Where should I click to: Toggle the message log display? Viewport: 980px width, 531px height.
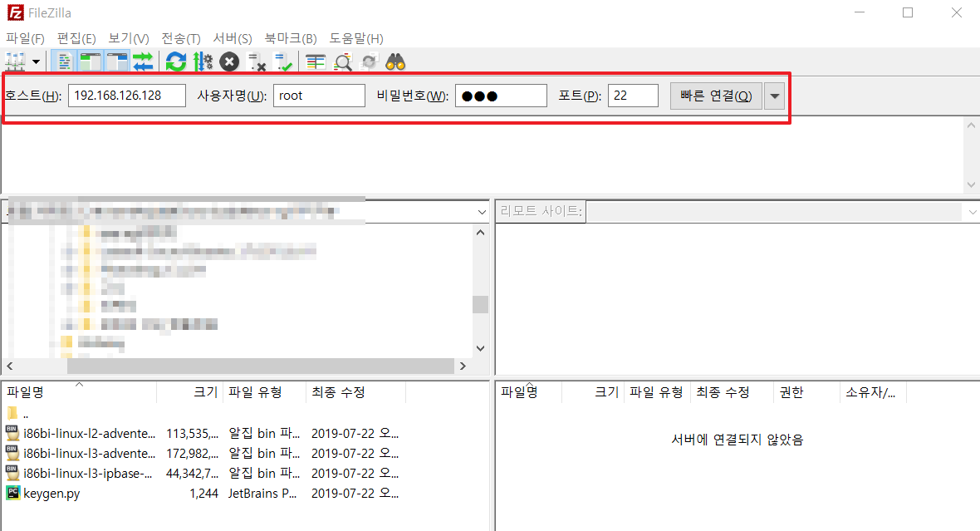(64, 62)
